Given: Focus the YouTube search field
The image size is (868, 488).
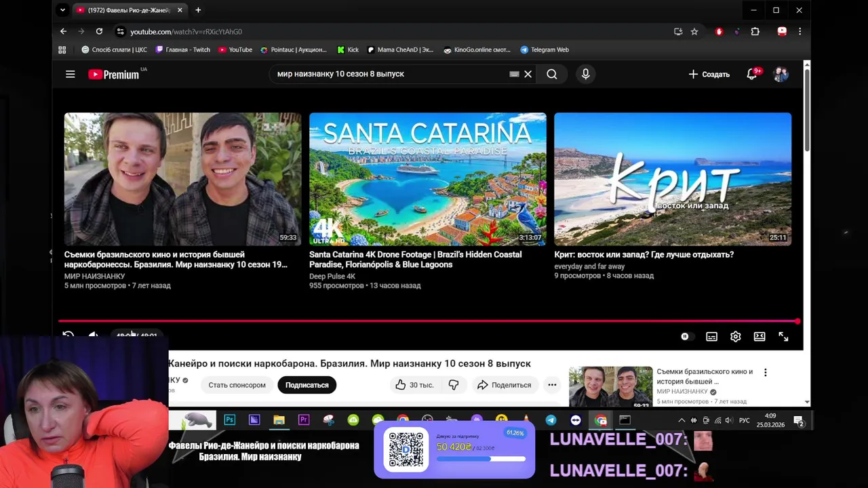Looking at the screenshot, I should 390,74.
